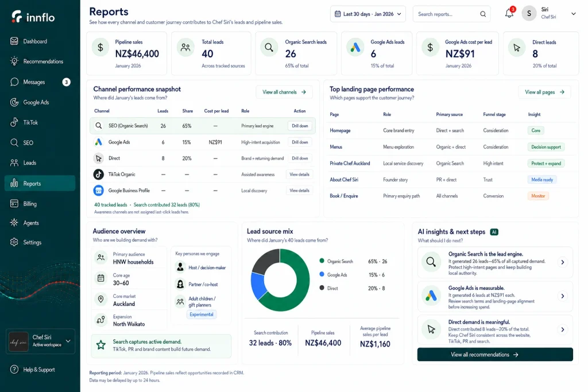Click the Messages unread count badge

[67, 81]
